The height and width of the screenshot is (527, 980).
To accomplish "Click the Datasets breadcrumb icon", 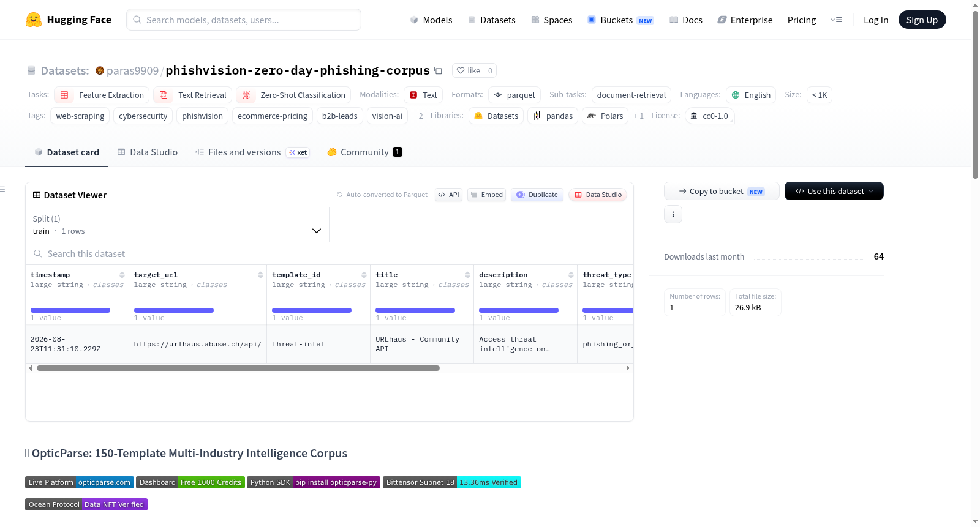I will 31,70.
